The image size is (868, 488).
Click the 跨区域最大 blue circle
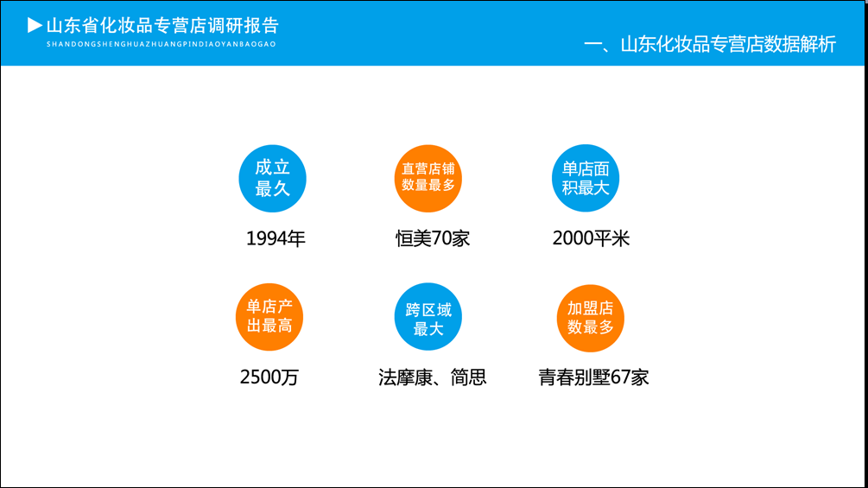(428, 317)
